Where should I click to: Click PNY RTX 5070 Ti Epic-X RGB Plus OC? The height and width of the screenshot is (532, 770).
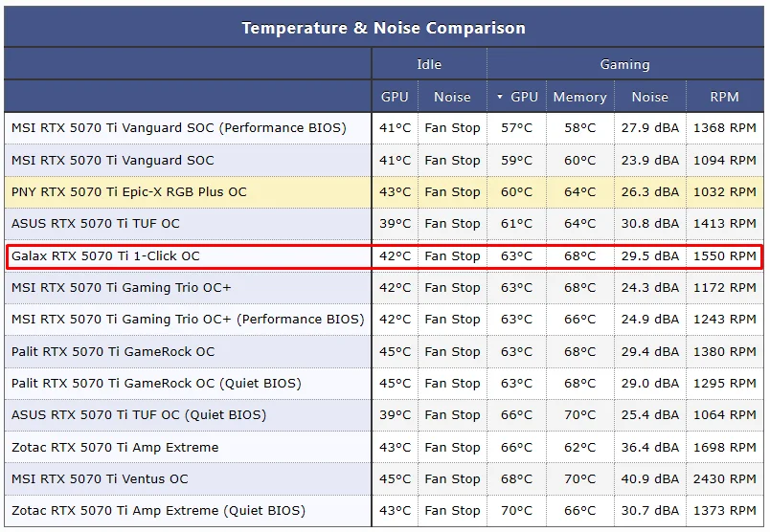(129, 192)
